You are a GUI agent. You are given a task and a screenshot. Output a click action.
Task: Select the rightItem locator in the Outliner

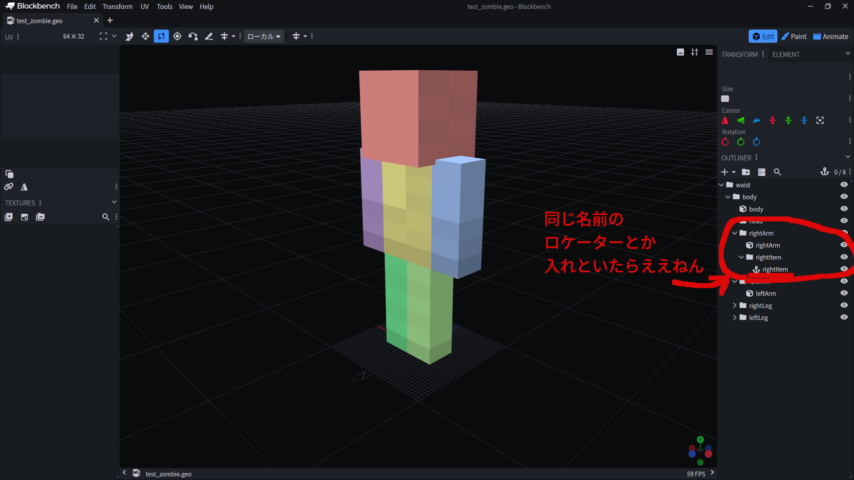point(775,269)
